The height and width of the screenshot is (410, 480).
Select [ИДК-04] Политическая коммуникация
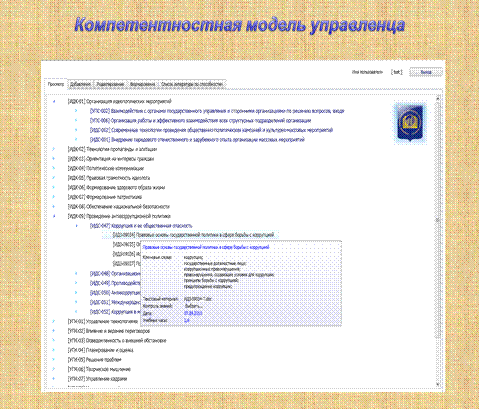coord(106,168)
